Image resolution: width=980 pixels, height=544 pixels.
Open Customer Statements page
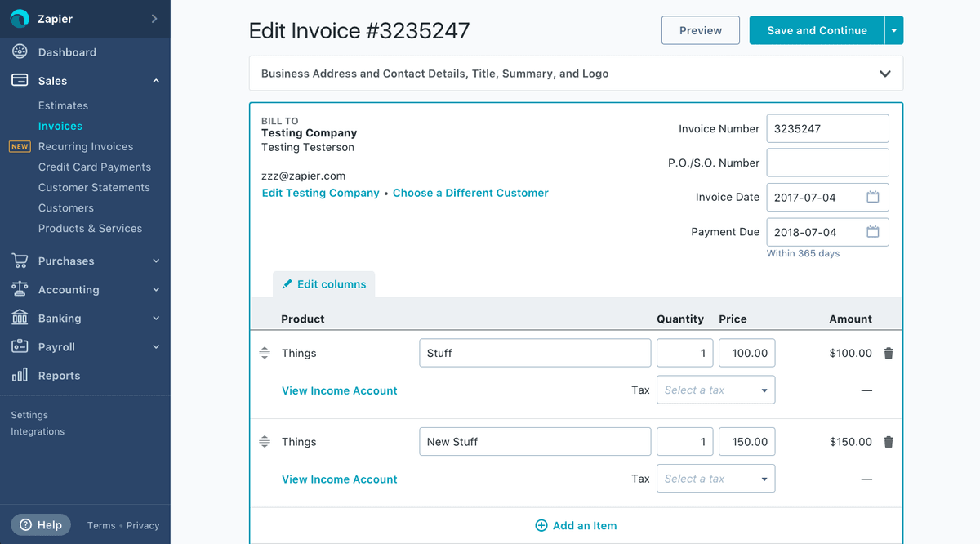94,187
